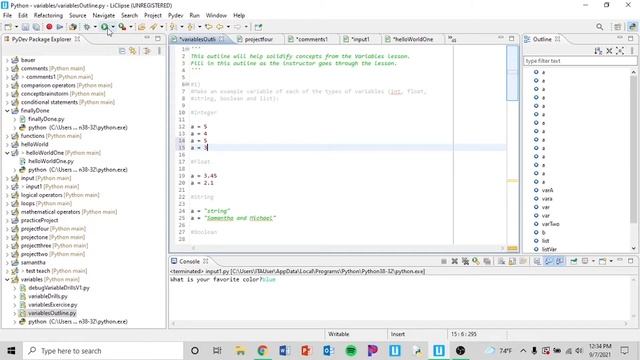Screen dimensions: 640x360
Task: Open File Explorer from the taskbar
Action: [240, 351]
